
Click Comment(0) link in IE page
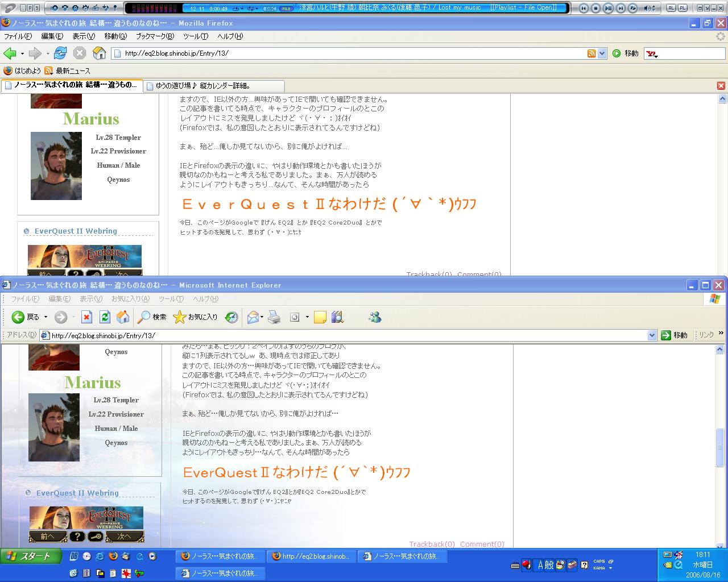point(482,544)
